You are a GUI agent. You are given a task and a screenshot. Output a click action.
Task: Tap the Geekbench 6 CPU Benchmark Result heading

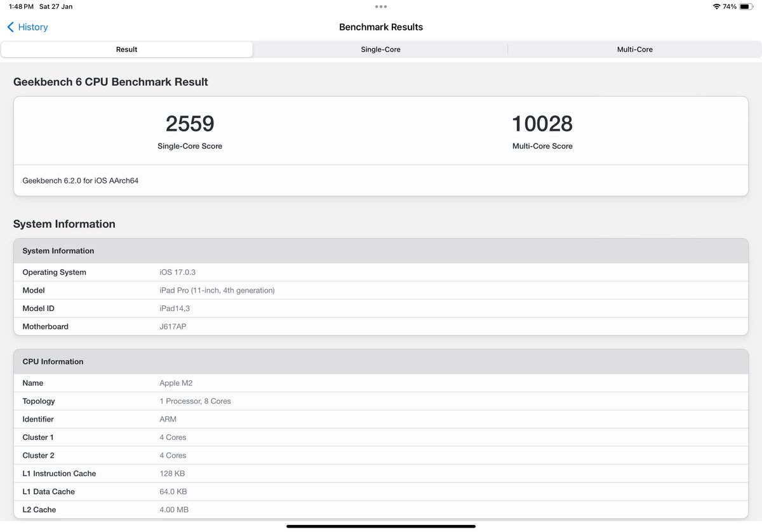coord(110,82)
